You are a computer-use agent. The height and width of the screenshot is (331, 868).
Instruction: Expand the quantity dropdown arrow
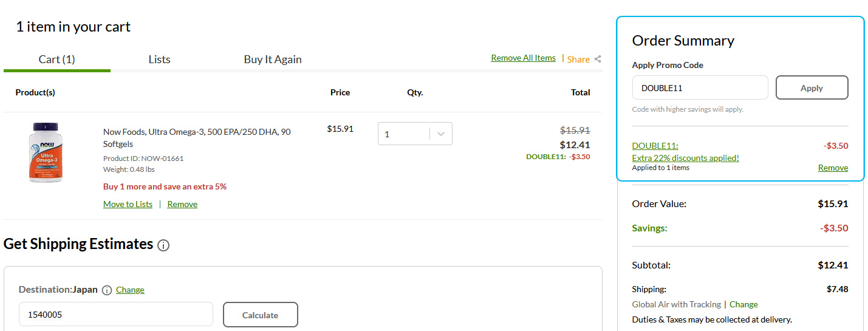coord(441,134)
